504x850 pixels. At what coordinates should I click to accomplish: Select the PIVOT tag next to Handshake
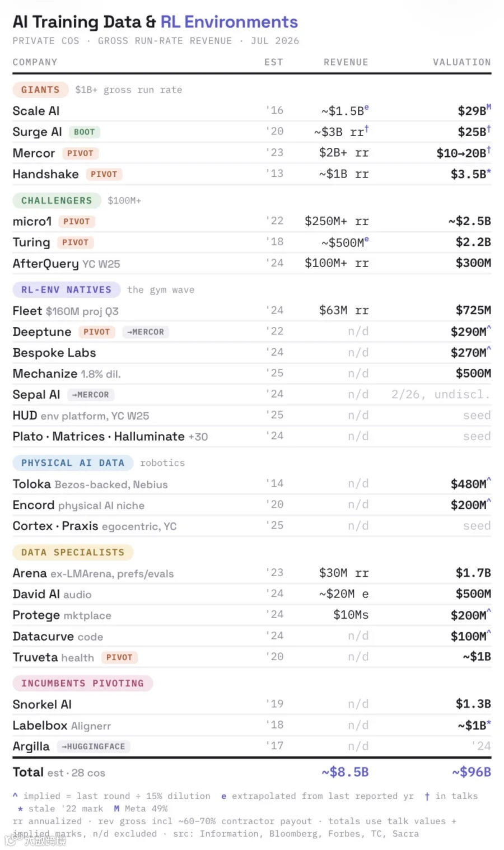pos(104,174)
